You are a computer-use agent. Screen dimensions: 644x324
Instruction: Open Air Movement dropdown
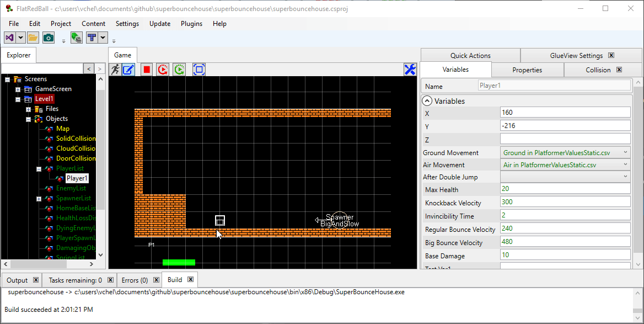click(x=625, y=165)
